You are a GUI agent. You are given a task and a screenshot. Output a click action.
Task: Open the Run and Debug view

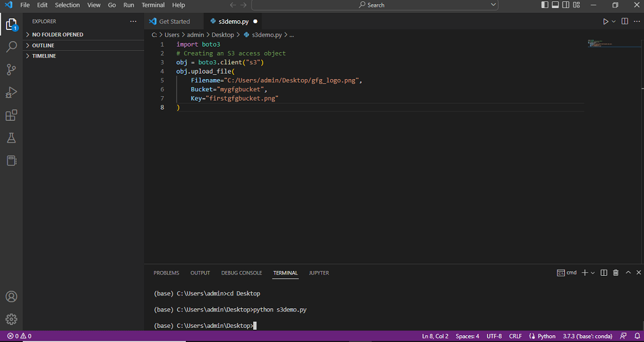[11, 93]
